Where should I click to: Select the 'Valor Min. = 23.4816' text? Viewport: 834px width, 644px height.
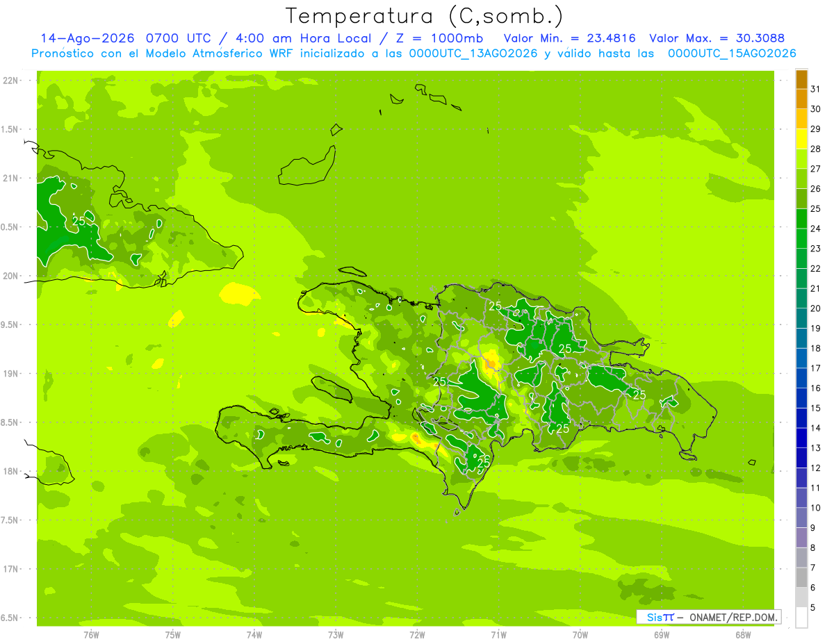[569, 38]
